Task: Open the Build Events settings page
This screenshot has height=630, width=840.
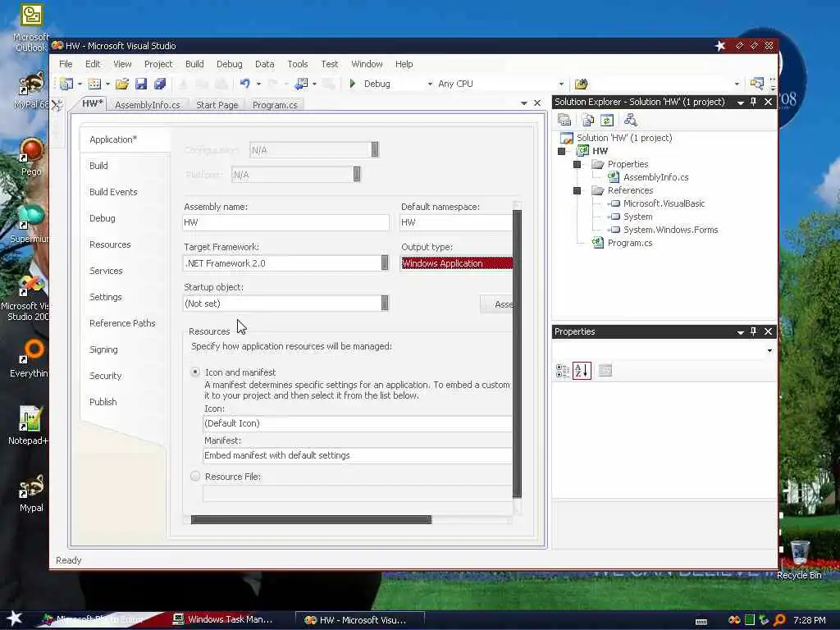Action: [x=113, y=192]
